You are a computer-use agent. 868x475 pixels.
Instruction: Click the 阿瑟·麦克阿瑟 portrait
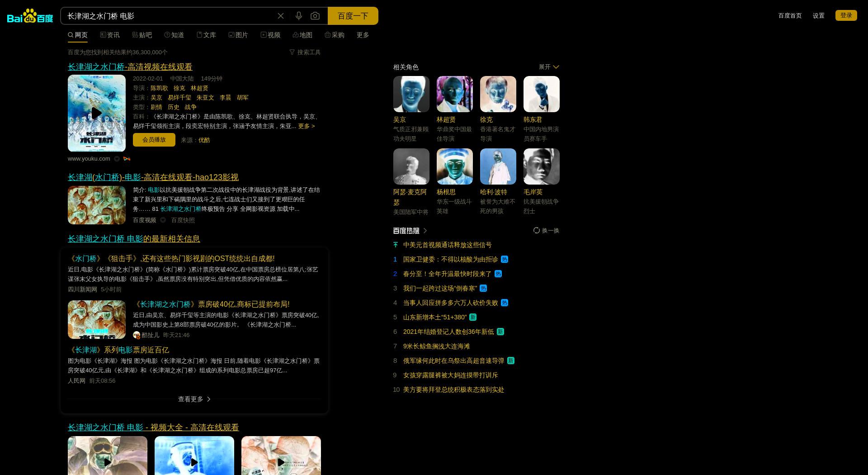pyautogui.click(x=411, y=166)
